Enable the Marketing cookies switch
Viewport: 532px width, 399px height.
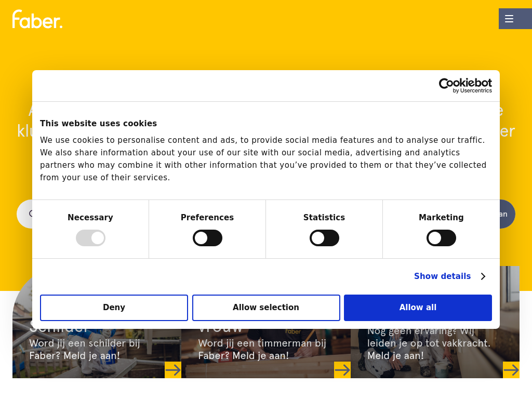pyautogui.click(x=441, y=238)
